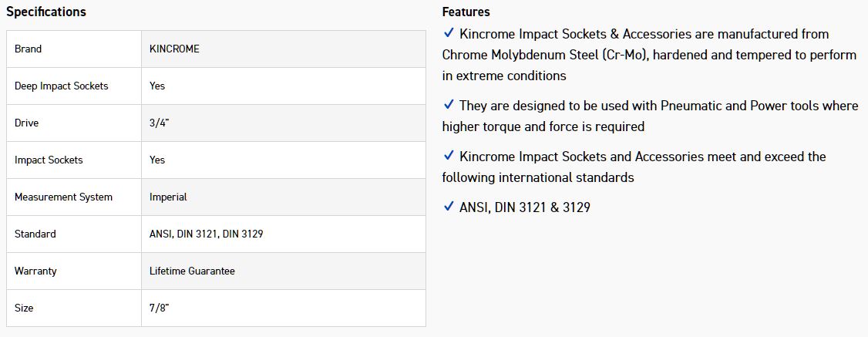Select the Imperial value cell
The width and height of the screenshot is (868, 337).
click(x=168, y=197)
